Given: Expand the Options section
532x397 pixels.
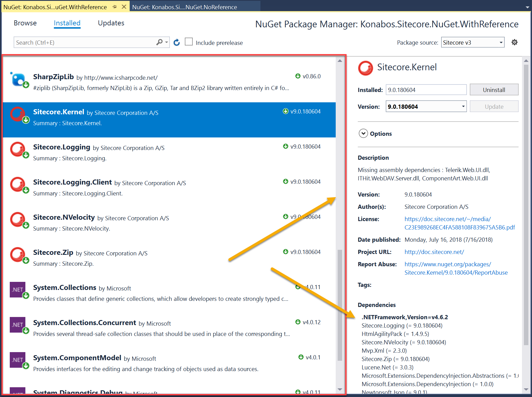Looking at the screenshot, I should 363,134.
